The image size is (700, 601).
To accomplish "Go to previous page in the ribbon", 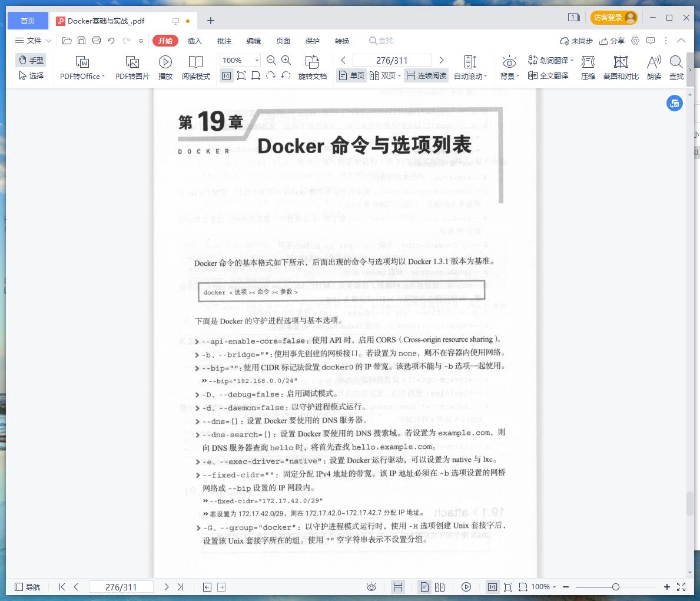I will pyautogui.click(x=343, y=60).
